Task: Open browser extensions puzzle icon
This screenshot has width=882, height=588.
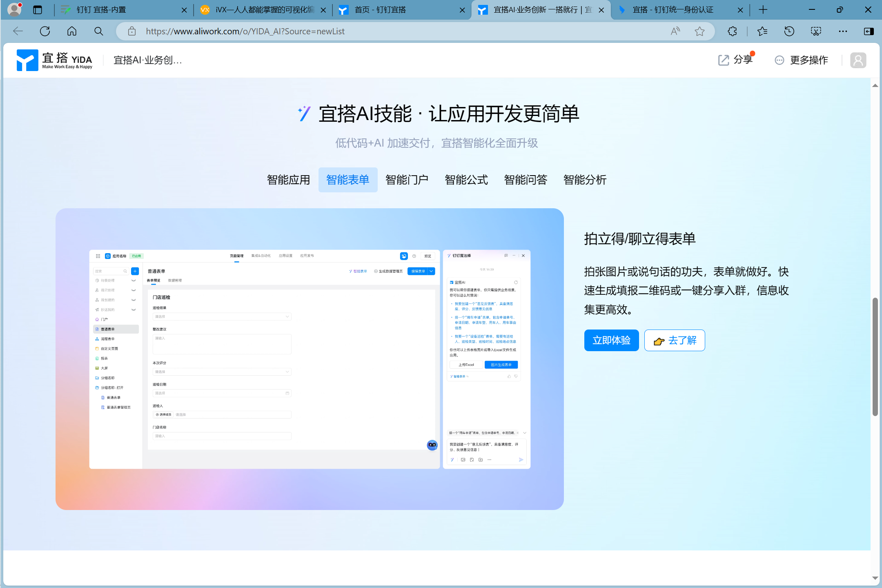Action: pos(732,31)
